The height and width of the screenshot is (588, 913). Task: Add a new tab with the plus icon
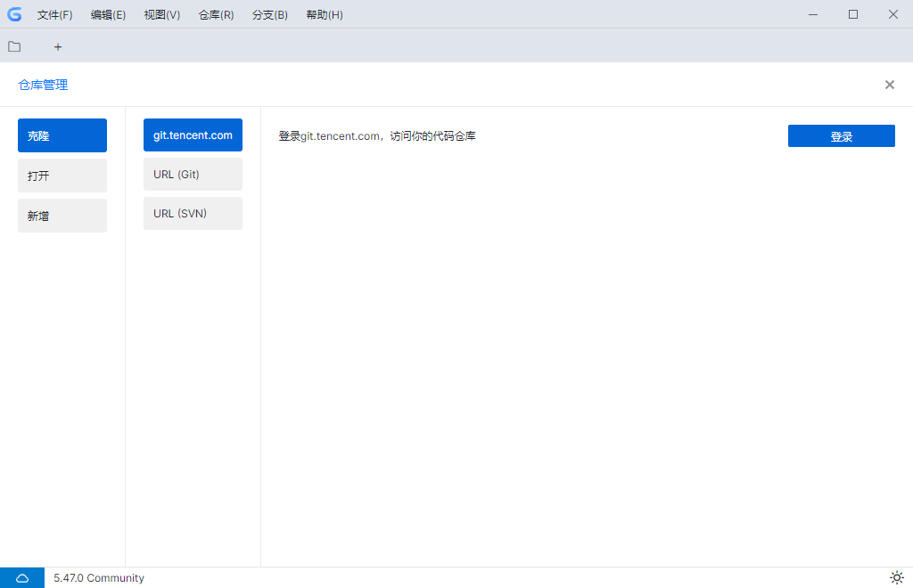(x=58, y=47)
